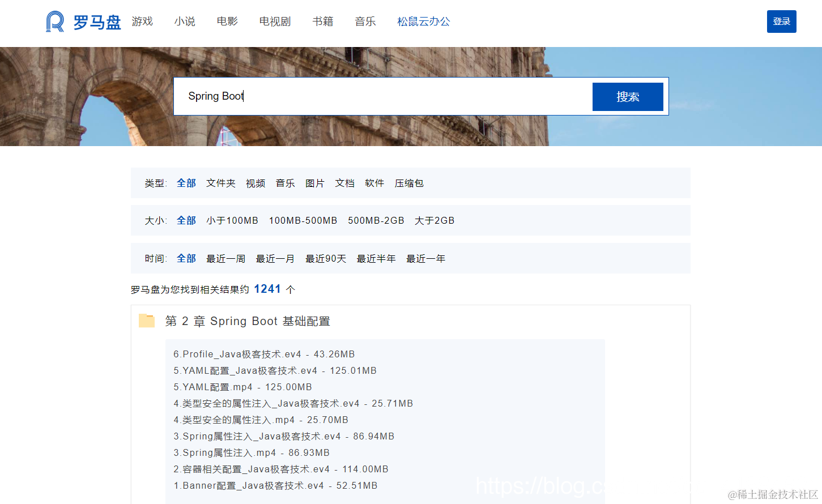Open the 书籍 section

click(x=322, y=22)
